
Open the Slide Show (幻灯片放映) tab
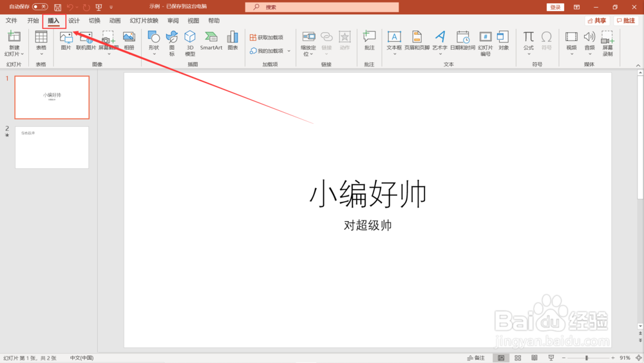144,21
